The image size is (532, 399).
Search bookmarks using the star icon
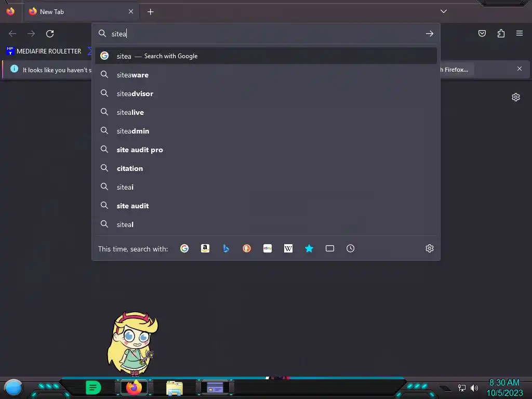[309, 249]
